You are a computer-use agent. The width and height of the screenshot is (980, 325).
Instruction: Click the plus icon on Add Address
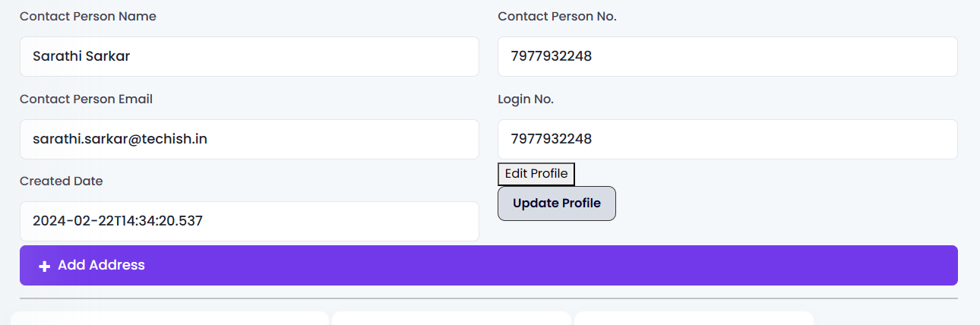[45, 266]
